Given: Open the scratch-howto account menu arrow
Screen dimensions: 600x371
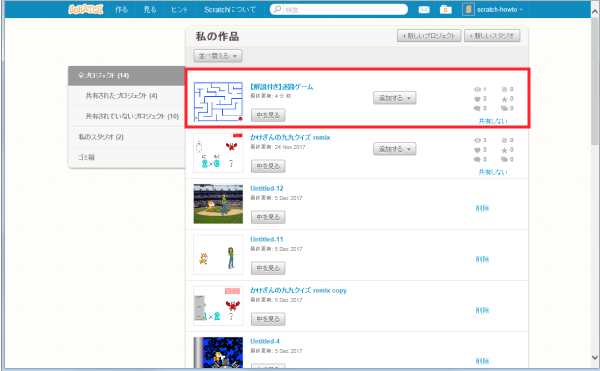Looking at the screenshot, I should pos(521,10).
